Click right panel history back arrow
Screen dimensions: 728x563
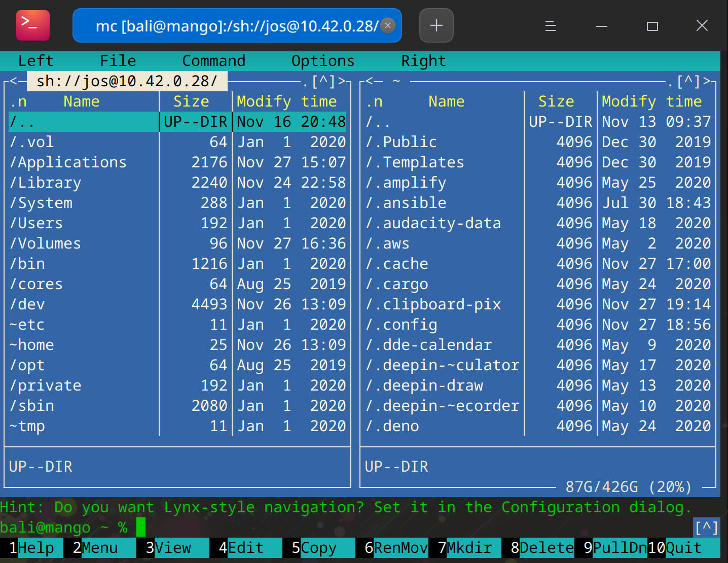[370, 81]
